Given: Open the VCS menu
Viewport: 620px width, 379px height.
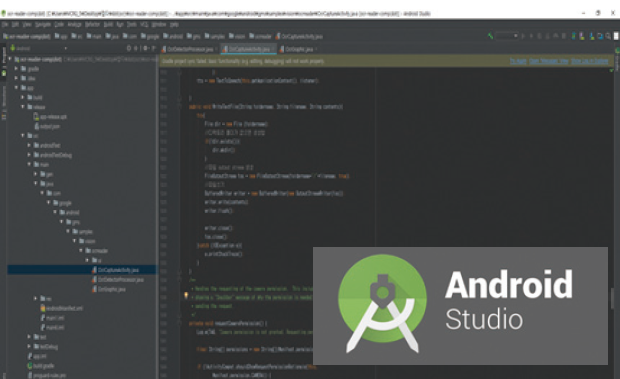Looking at the screenshot, I should 144,25.
